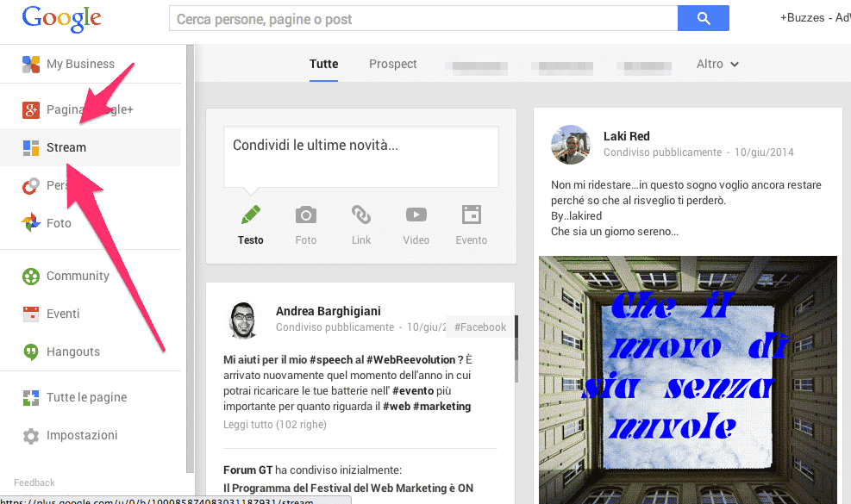Choose the Video play icon

coord(416,215)
